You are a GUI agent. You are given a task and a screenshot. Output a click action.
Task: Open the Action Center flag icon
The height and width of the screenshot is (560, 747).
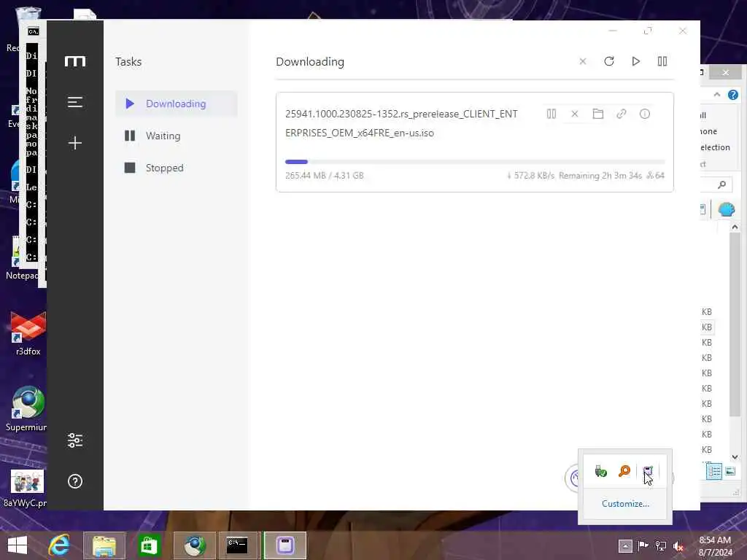point(643,545)
